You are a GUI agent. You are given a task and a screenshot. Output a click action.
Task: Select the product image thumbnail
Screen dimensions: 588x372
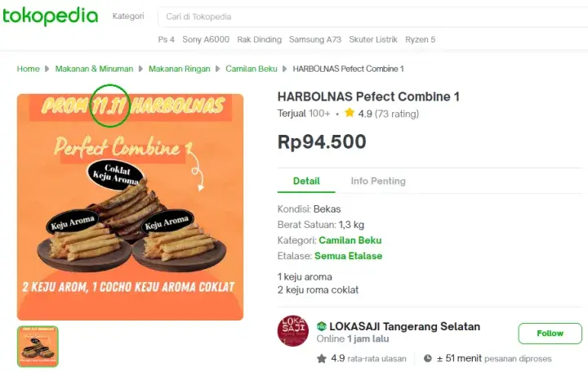point(38,347)
